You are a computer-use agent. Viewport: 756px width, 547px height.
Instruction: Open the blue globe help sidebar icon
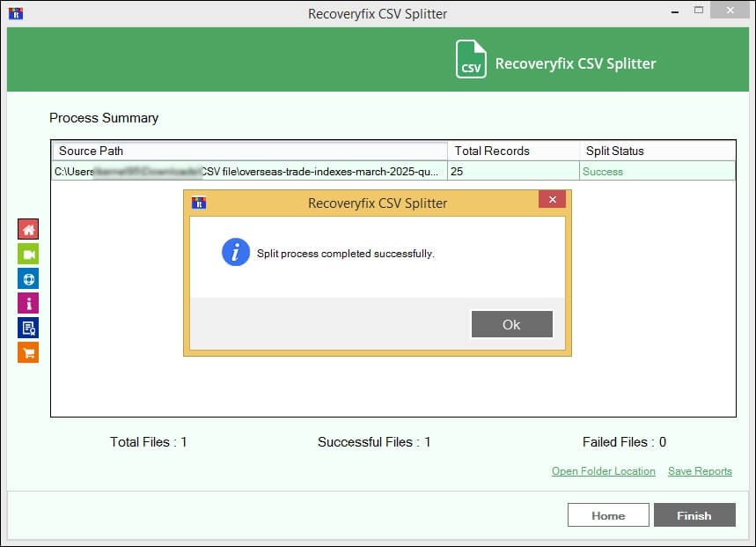[28, 279]
